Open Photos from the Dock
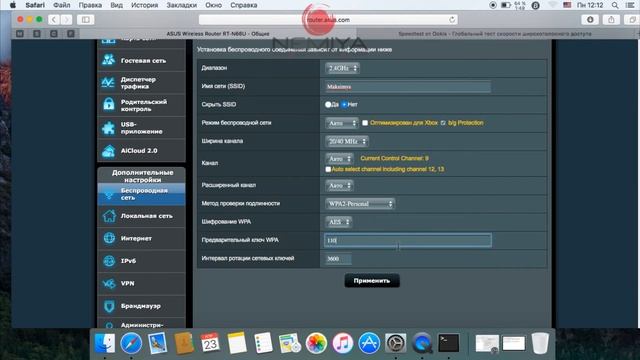 coord(316,343)
